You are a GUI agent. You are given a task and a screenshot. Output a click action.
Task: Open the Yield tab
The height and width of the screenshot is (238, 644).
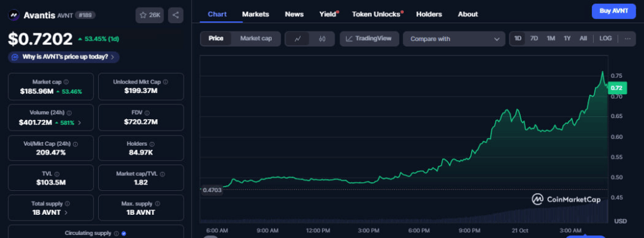(328, 14)
